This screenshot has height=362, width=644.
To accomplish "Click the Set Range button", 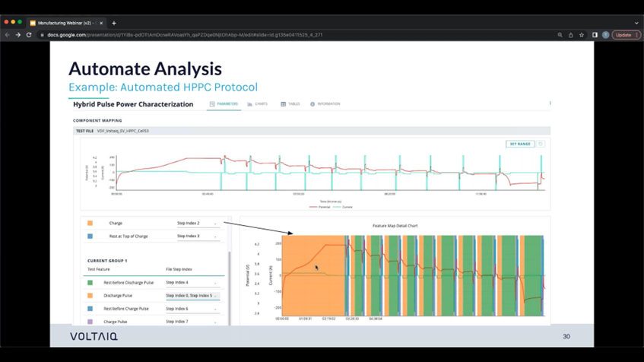I will 520,144.
